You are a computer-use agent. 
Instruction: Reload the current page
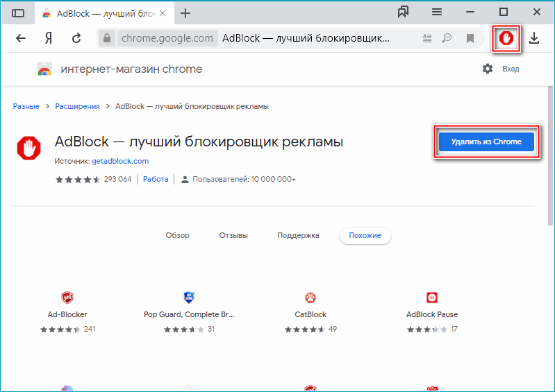pos(76,38)
